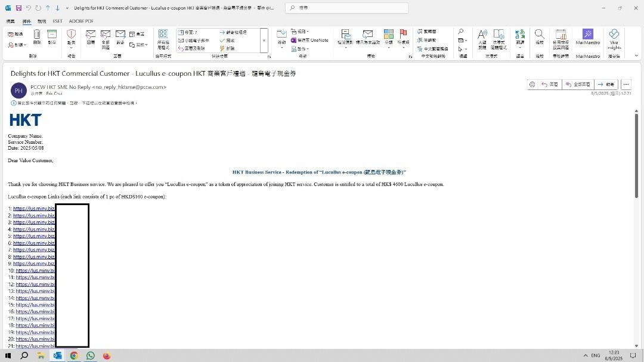Viewport: 644px width, 362px height.
Task: Open WhatsApp from the taskbar
Action: coord(91,355)
